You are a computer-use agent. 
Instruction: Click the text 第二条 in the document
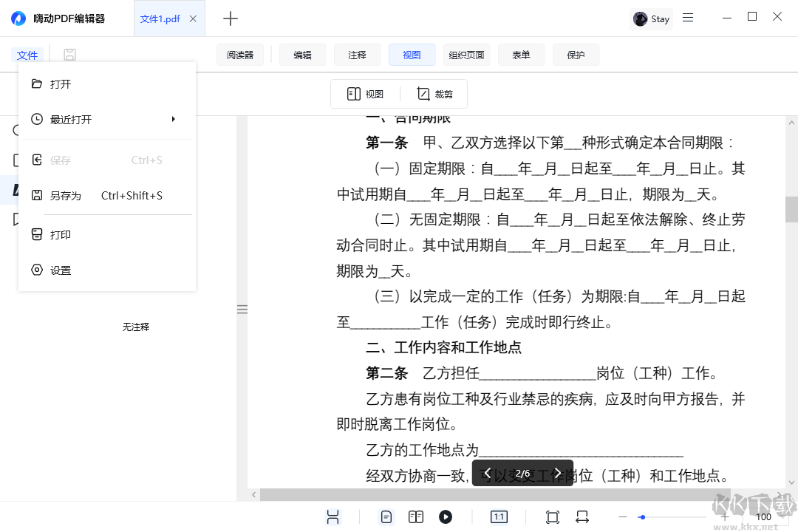[386, 373]
